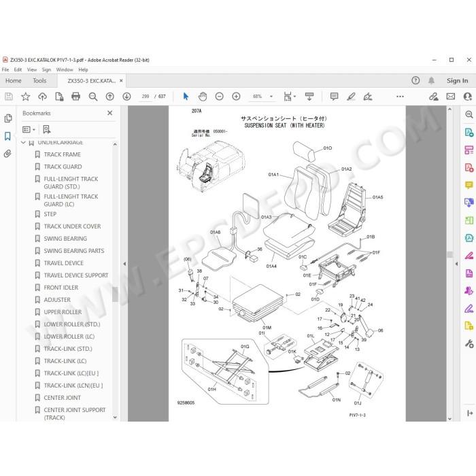476x476 pixels.
Task: Open zoom search tool in right pane
Action: 469,114
